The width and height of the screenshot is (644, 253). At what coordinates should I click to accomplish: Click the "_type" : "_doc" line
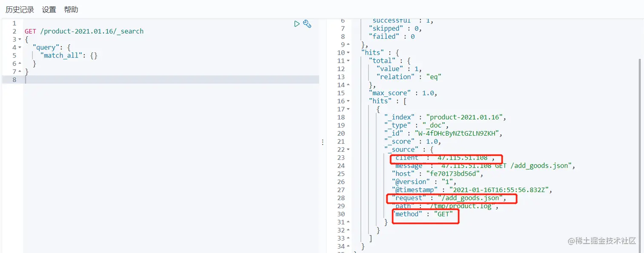417,125
